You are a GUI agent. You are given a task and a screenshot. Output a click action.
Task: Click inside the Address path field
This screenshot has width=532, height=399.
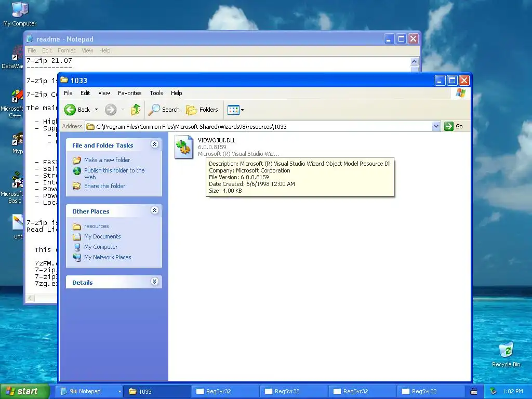coord(259,127)
